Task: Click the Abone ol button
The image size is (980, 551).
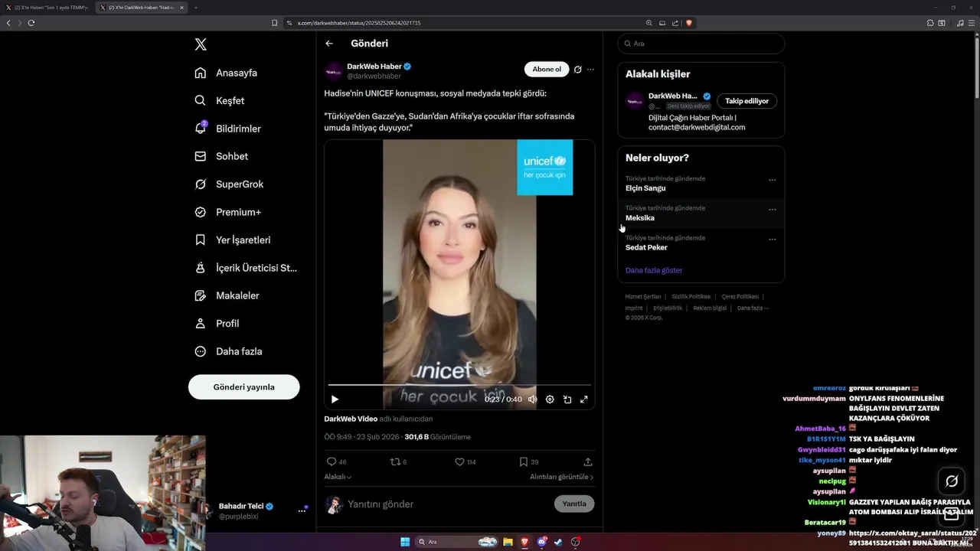Action: [x=547, y=69]
